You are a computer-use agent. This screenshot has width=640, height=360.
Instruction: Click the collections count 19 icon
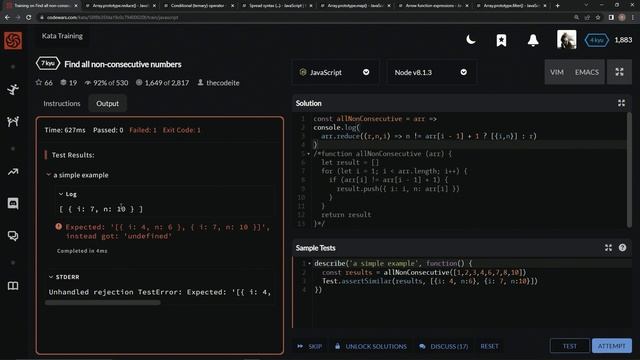click(63, 82)
